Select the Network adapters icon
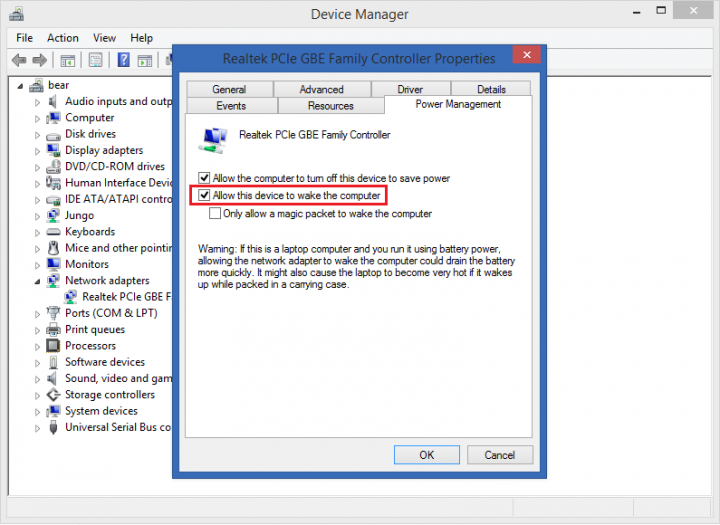The image size is (720, 525). pos(53,281)
